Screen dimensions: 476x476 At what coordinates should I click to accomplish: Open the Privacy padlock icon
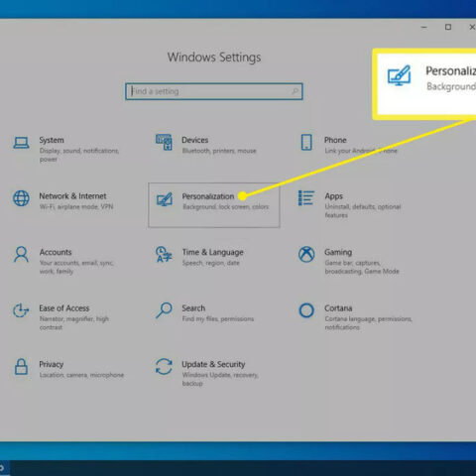(x=21, y=366)
